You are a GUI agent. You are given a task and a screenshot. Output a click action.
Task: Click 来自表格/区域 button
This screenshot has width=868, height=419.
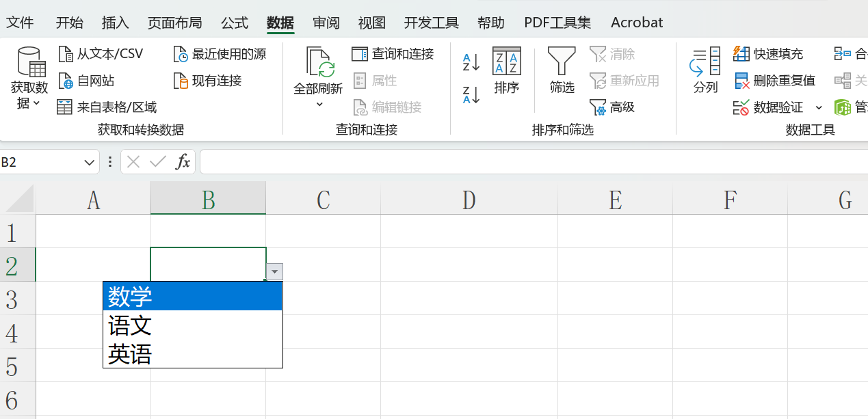click(107, 107)
